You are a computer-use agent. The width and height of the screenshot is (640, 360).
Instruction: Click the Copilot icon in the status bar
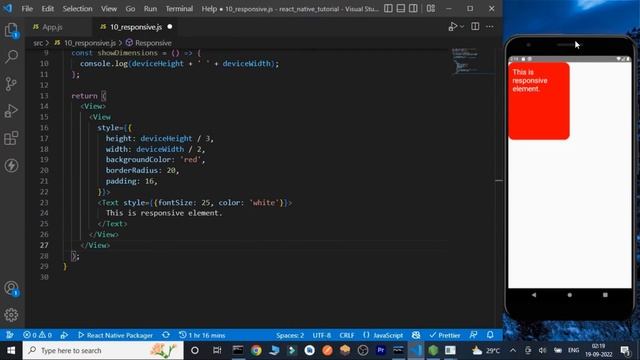pos(416,335)
